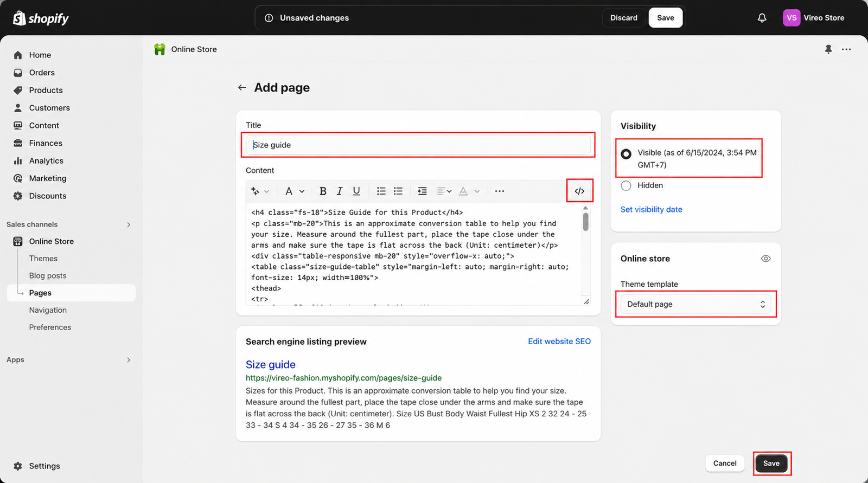Click the indent icon
This screenshot has height=483, width=868.
tap(422, 191)
